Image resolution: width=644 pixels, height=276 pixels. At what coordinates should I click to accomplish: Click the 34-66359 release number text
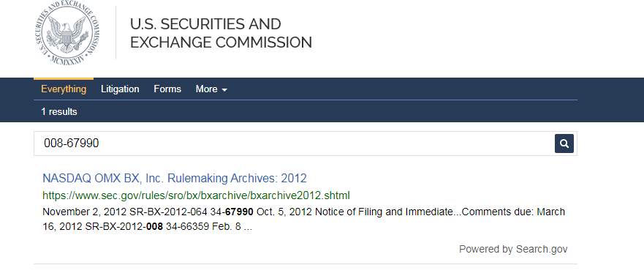pos(187,227)
